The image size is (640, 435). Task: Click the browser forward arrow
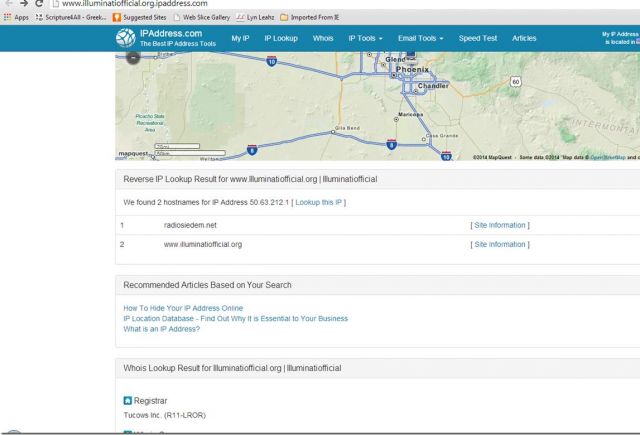pos(24,3)
